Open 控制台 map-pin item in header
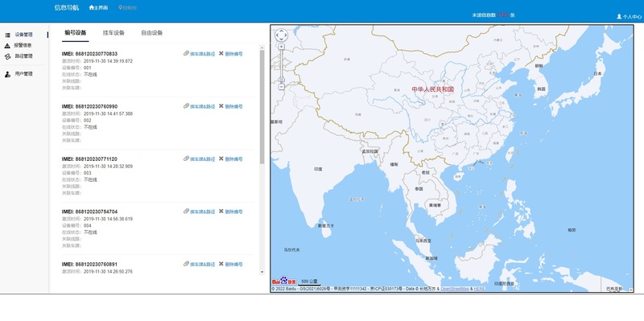The image size is (644, 321). (128, 8)
